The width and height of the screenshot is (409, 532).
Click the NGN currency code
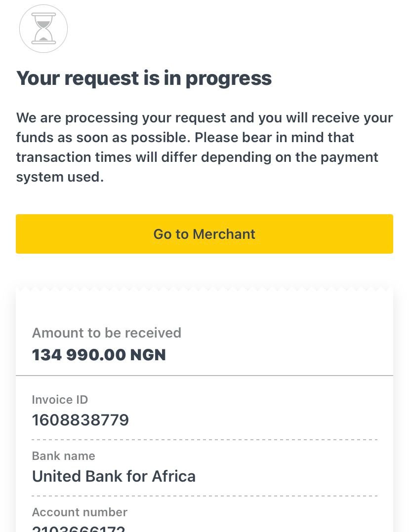(x=148, y=355)
